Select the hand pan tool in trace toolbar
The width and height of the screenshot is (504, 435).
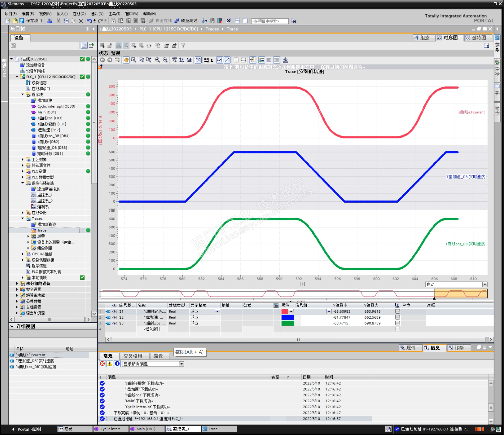point(126,60)
